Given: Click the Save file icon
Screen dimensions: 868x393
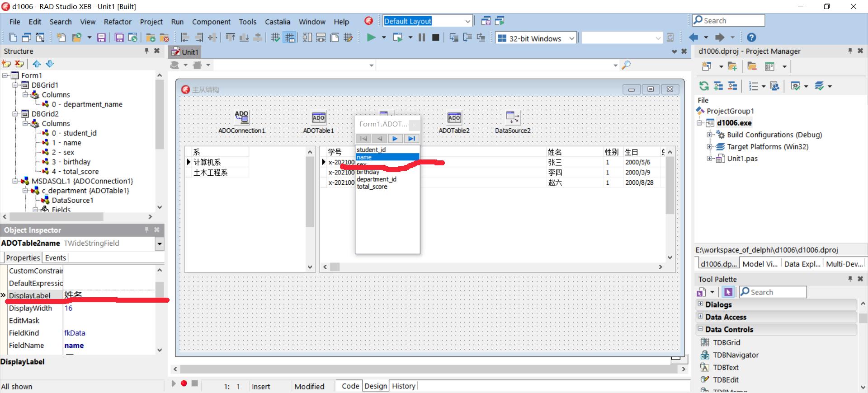Looking at the screenshot, I should click(101, 38).
